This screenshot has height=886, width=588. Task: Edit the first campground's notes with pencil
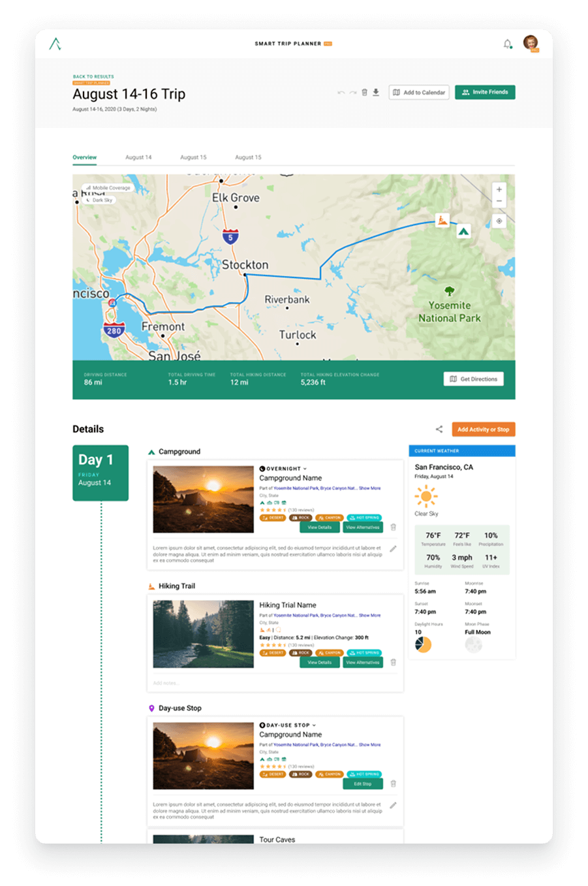pyautogui.click(x=393, y=549)
